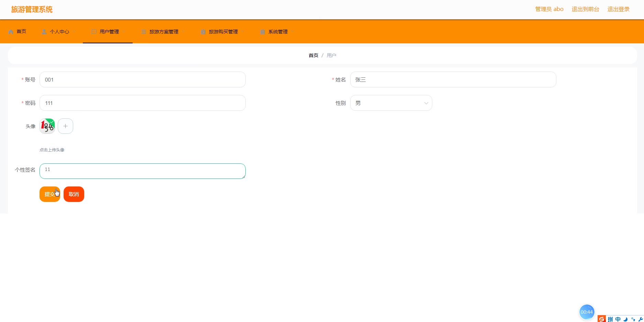The image size is (644, 322).
Task: Expand the 系统管理 menu chevron
Action: pyautogui.click(x=293, y=32)
